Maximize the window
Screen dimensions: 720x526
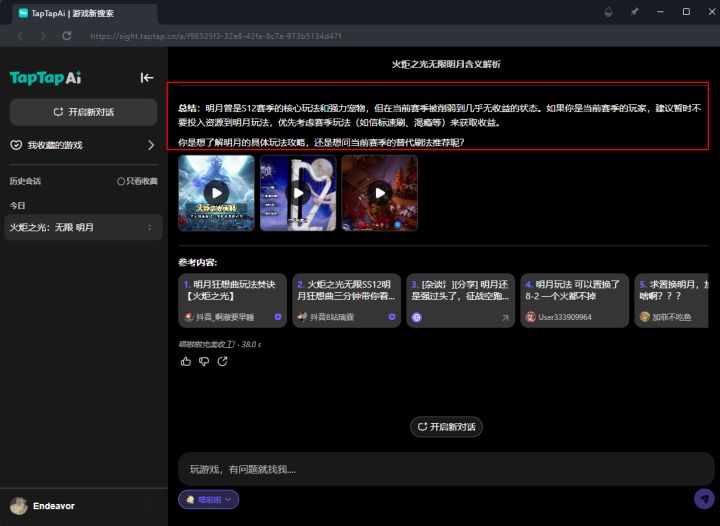[x=686, y=11]
